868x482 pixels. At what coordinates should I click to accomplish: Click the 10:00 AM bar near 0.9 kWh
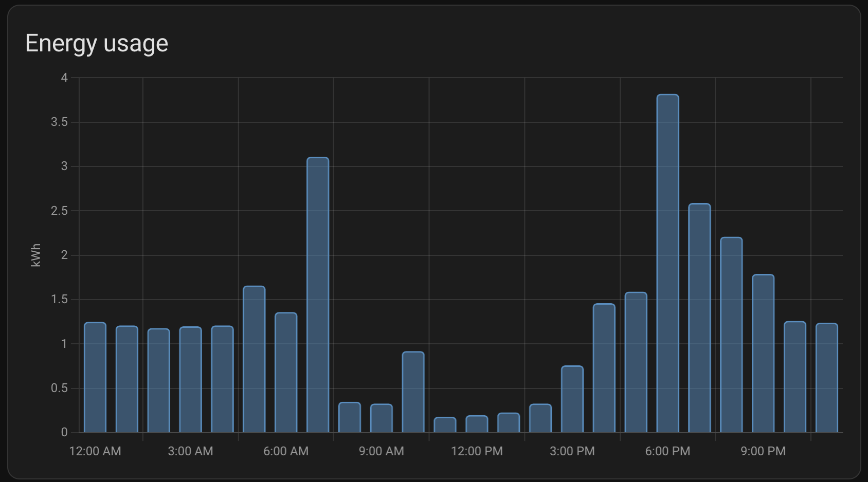413,392
